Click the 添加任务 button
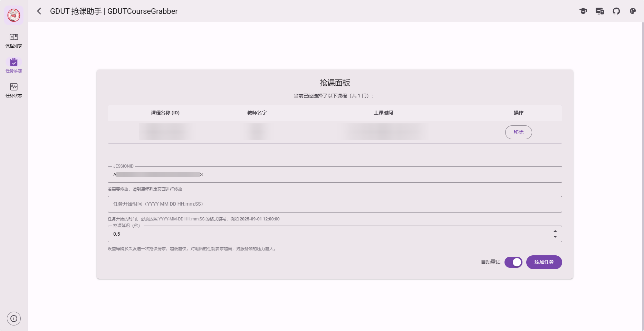 (x=544, y=262)
